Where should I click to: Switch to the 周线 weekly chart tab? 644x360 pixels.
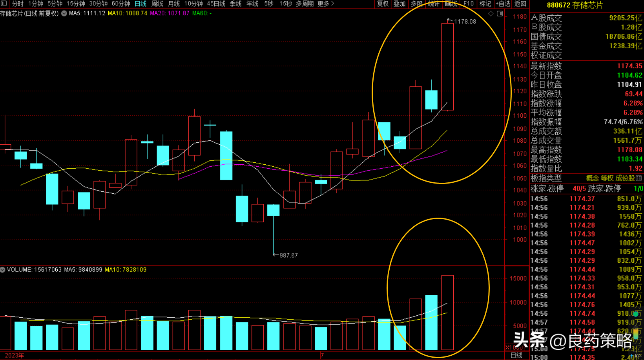tap(157, 4)
